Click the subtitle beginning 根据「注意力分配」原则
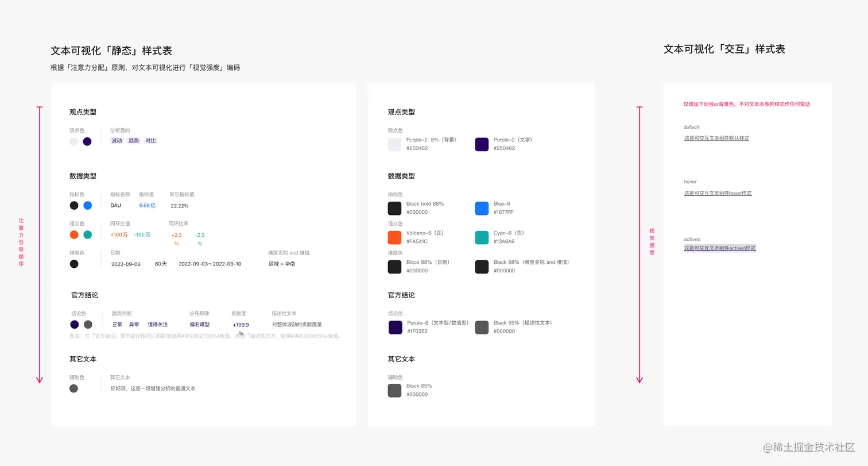This screenshot has height=466, width=868. click(145, 68)
